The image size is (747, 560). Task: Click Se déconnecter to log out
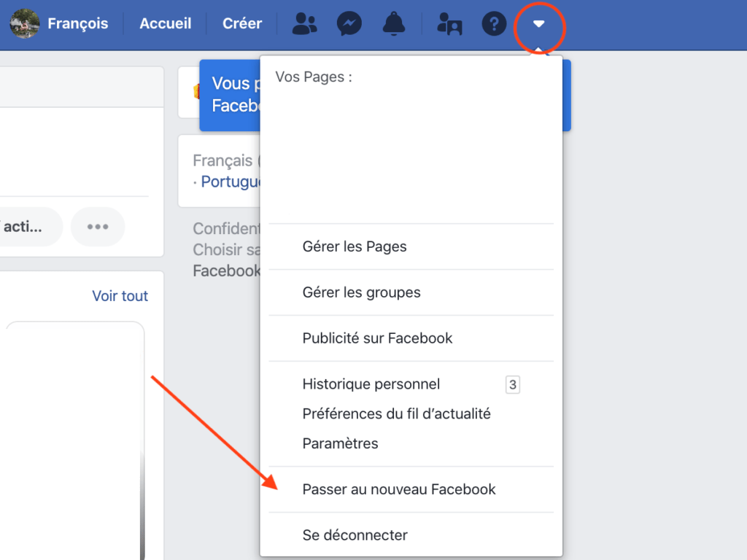pos(355,535)
